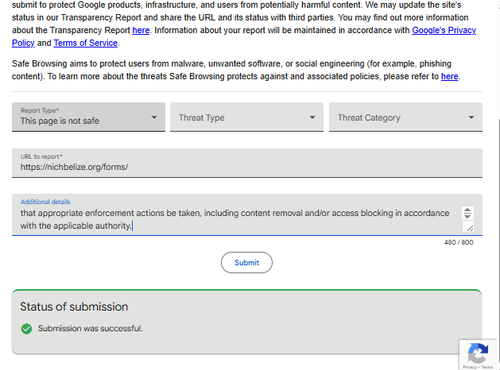Open the Report Type dropdown

[88, 117]
